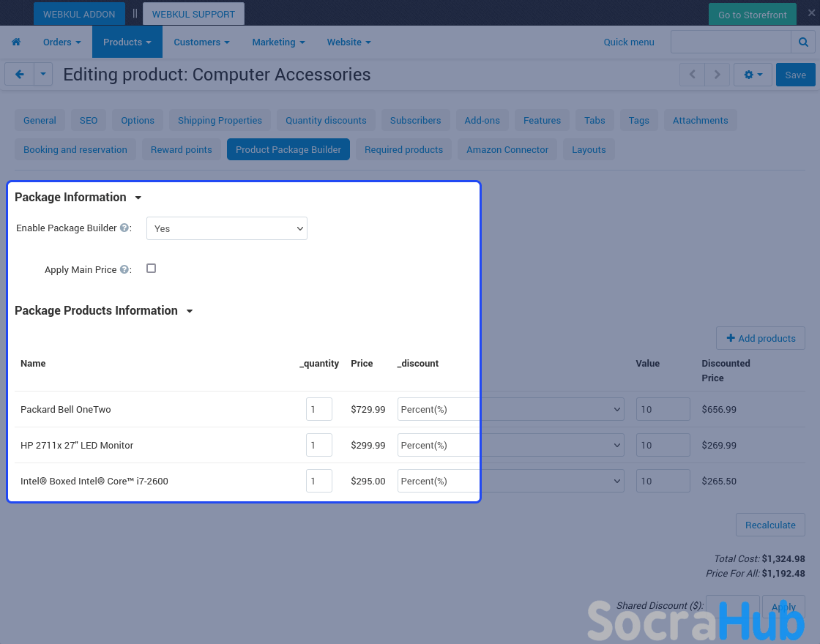Viewport: 820px width, 644px height.
Task: Open the Website menu
Action: click(348, 42)
